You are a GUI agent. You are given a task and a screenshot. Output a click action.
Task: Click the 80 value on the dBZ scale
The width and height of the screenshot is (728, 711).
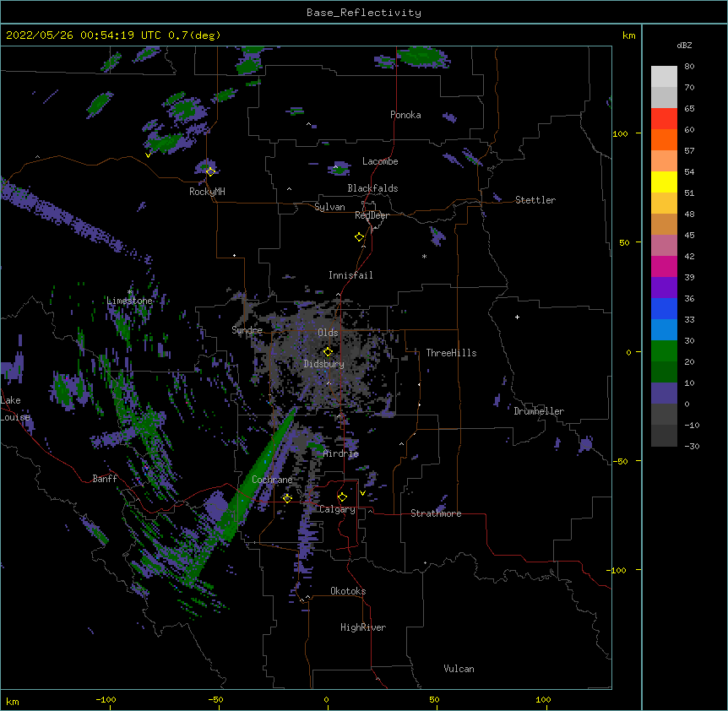(689, 67)
